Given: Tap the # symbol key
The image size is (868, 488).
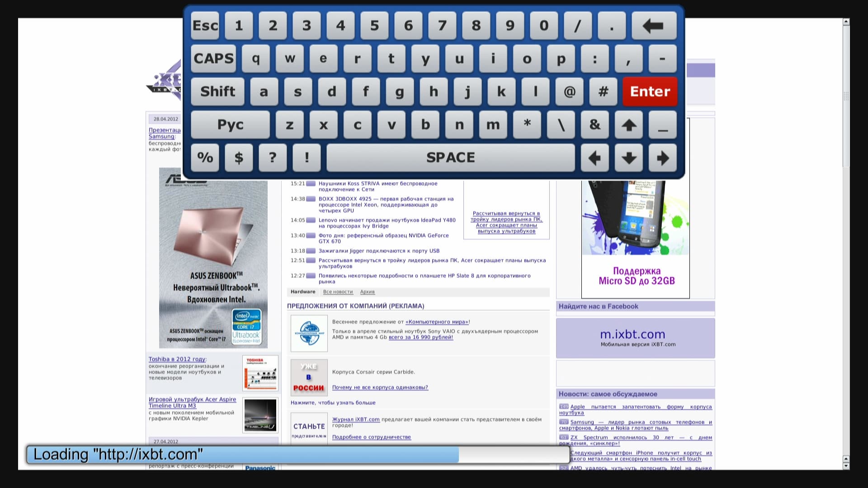Looking at the screenshot, I should [x=603, y=92].
